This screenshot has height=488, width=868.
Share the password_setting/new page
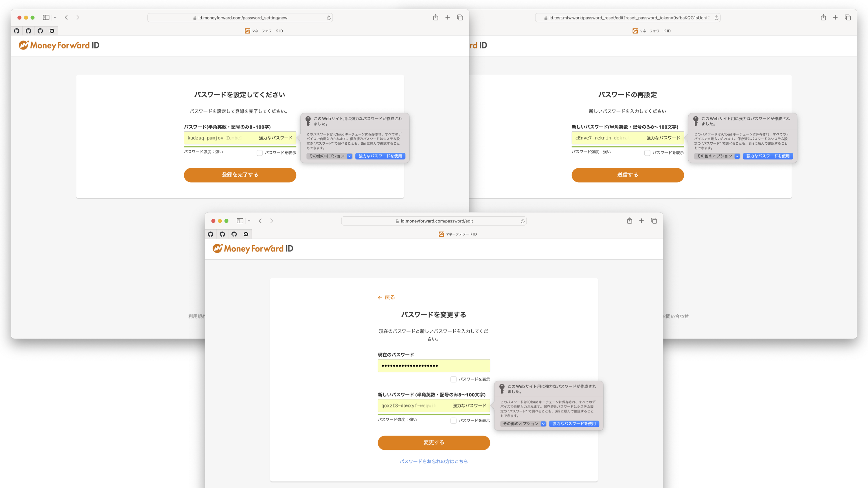pyautogui.click(x=436, y=17)
